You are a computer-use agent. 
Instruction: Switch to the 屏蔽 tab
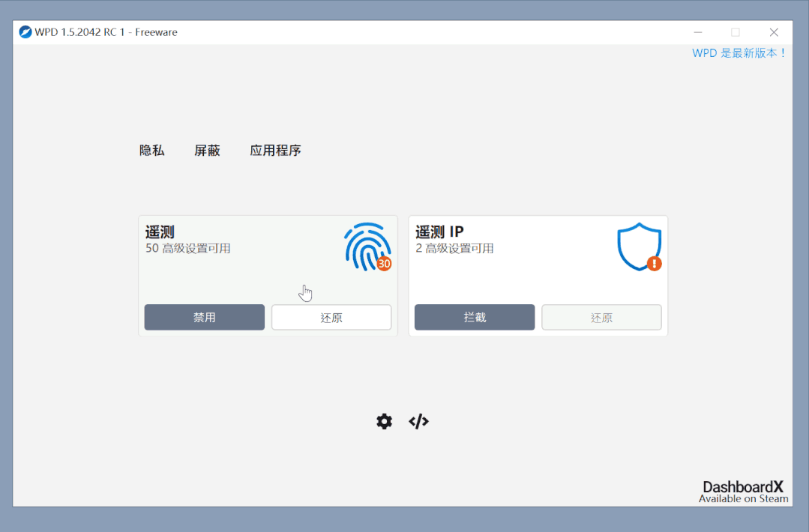click(x=207, y=151)
